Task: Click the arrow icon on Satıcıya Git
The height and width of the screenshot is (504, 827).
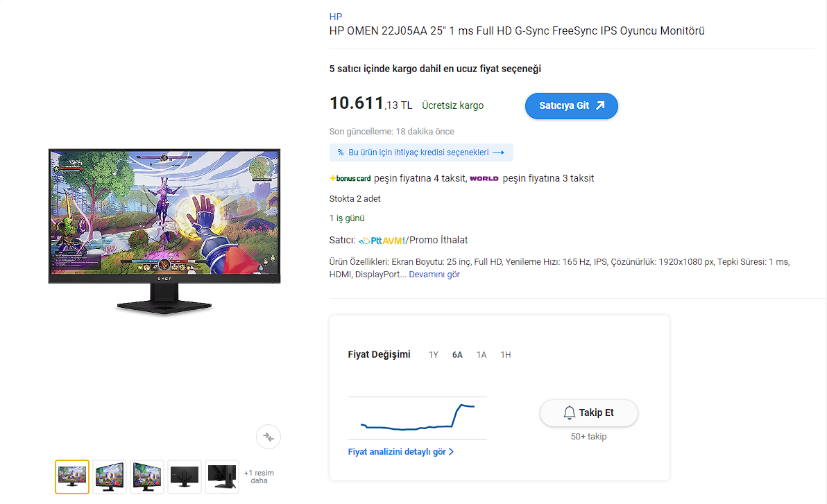Action: (600, 105)
